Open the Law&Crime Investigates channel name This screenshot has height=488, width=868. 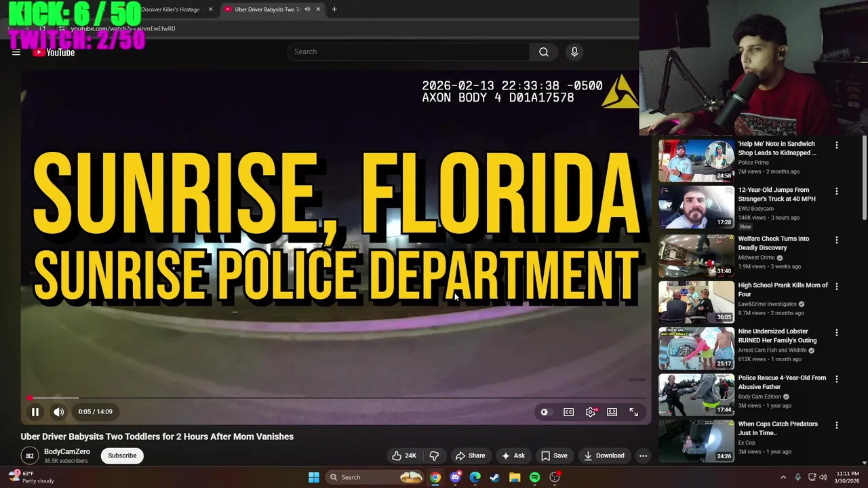point(767,304)
